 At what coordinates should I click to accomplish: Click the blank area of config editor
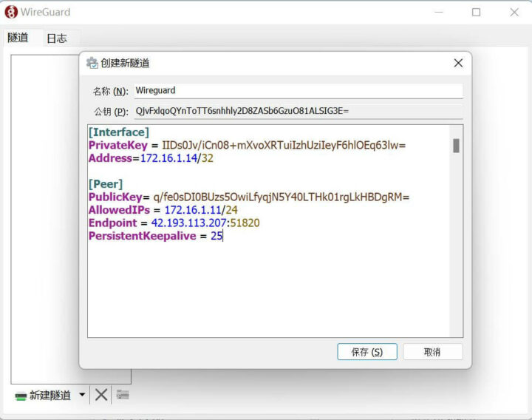click(x=268, y=291)
